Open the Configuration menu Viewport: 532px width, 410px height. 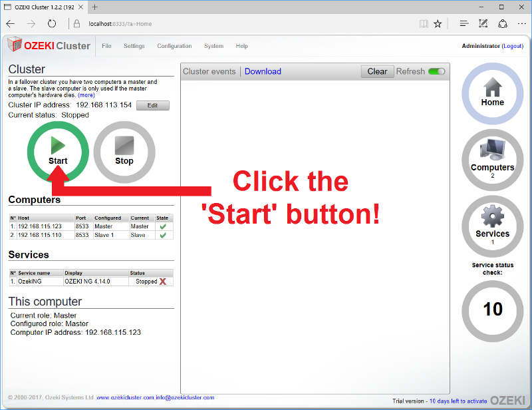tap(174, 46)
